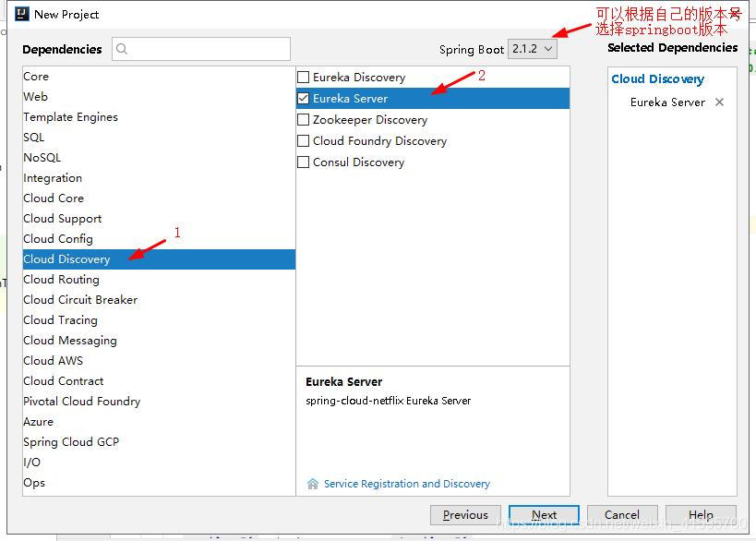
Task: Enable the Zookeeper Discovery checkbox
Action: (x=304, y=120)
